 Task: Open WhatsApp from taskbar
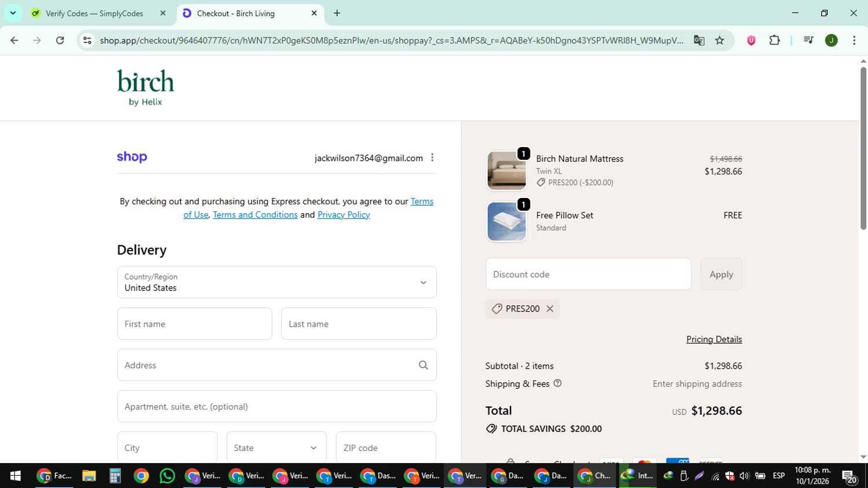[167, 476]
